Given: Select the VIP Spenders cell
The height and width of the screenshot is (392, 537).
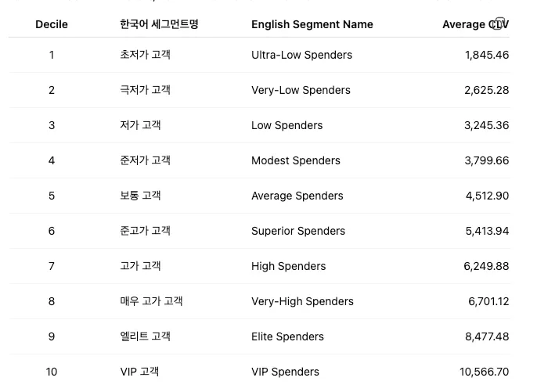Looking at the screenshot, I should (x=285, y=372).
